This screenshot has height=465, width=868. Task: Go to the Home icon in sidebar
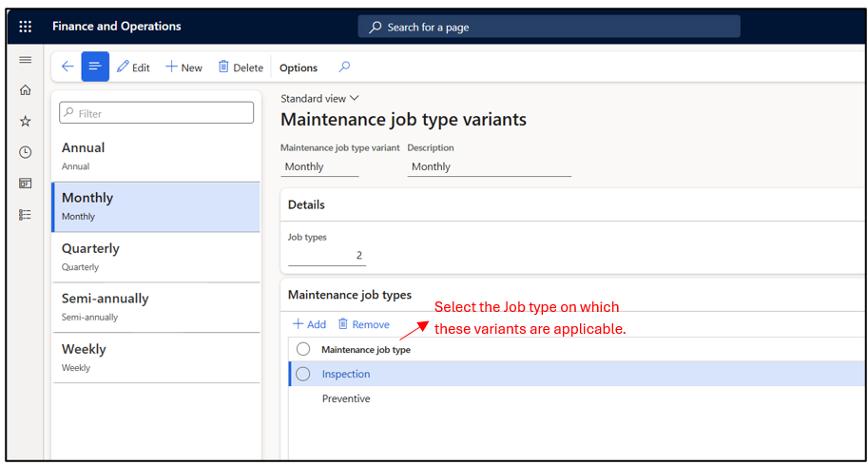pyautogui.click(x=25, y=90)
